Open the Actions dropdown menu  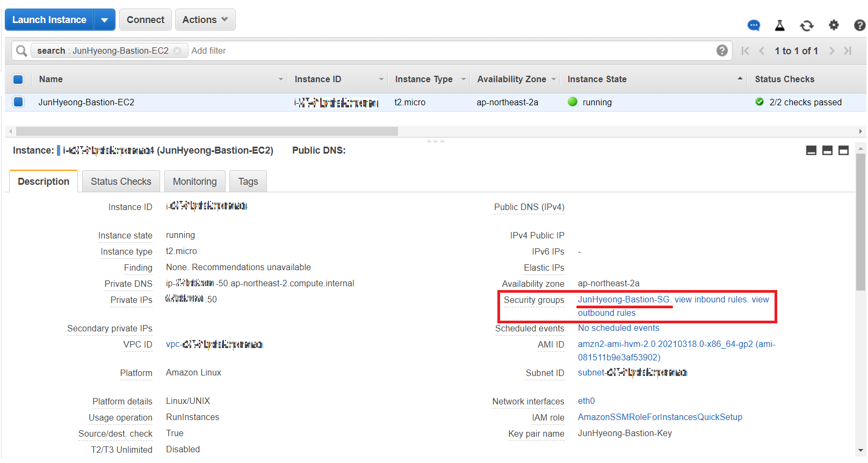coord(205,20)
